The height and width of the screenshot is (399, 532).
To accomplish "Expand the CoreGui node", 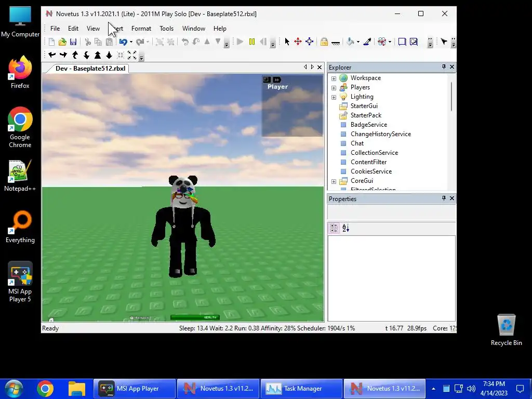I will pyautogui.click(x=334, y=181).
